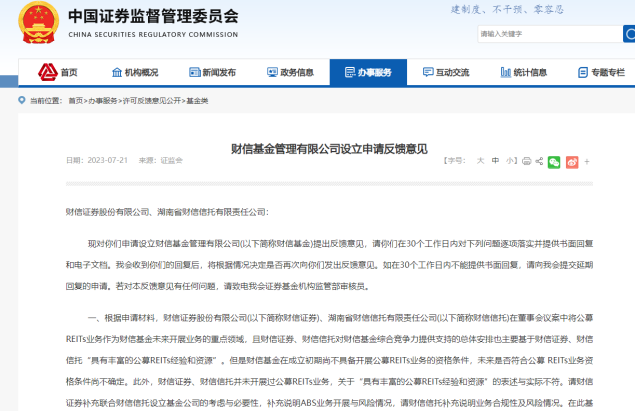
Task: Click the plus more-sharing icon
Action: coord(587,162)
